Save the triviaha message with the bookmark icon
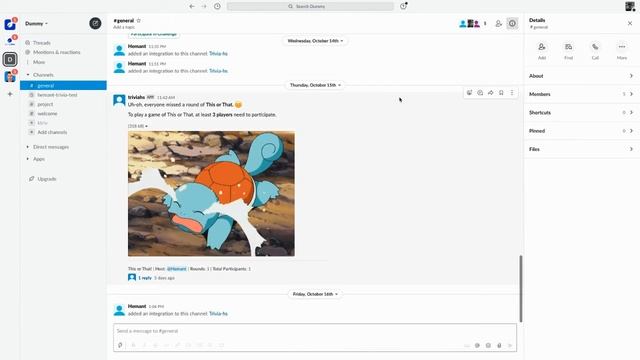 click(501, 93)
